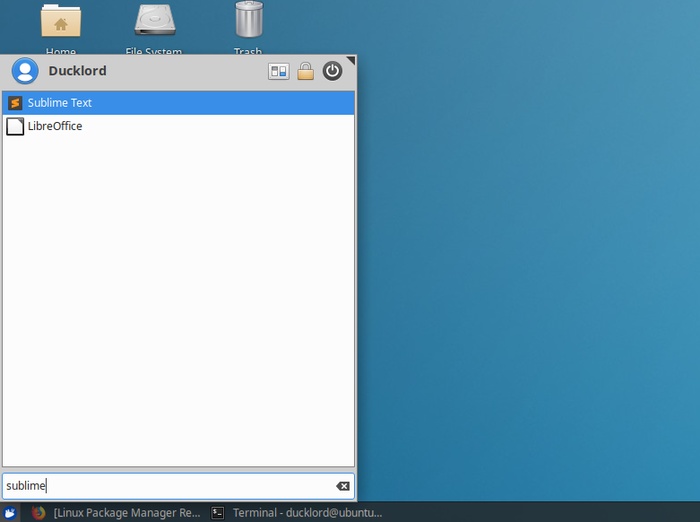Click the orange Sublime Text icon
Image resolution: width=700 pixels, height=522 pixels.
coord(15,103)
